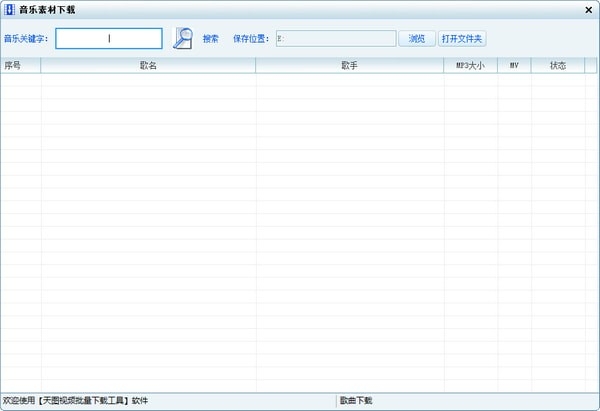This screenshot has width=600, height=411.
Task: Click the empty song results list area
Action: click(x=299, y=233)
